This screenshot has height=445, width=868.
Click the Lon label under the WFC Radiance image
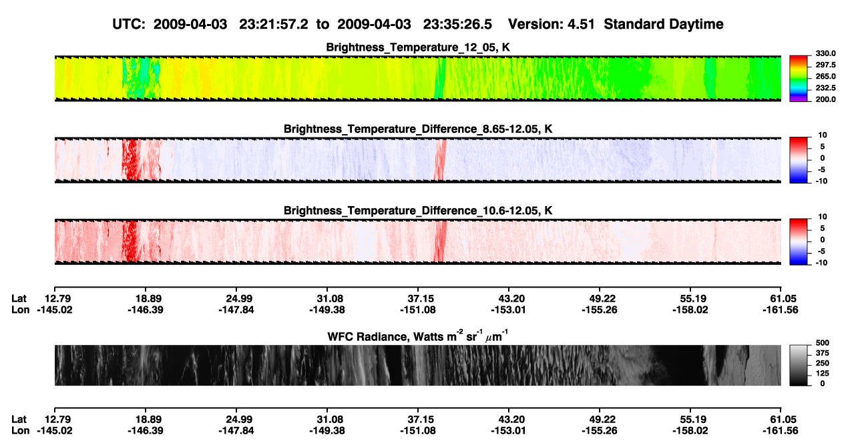[20, 431]
